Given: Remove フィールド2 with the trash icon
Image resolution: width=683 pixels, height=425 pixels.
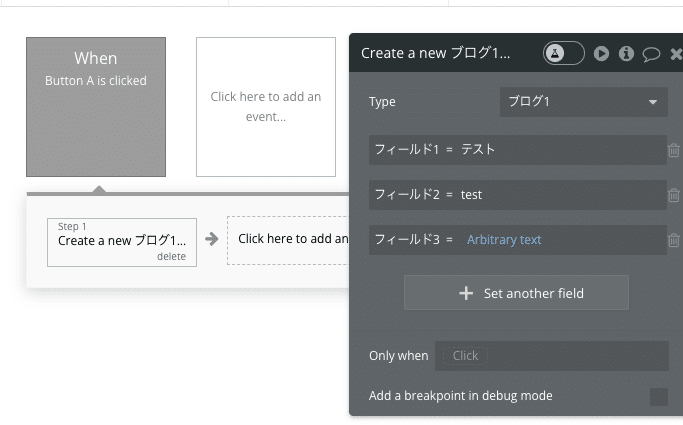Looking at the screenshot, I should (674, 195).
